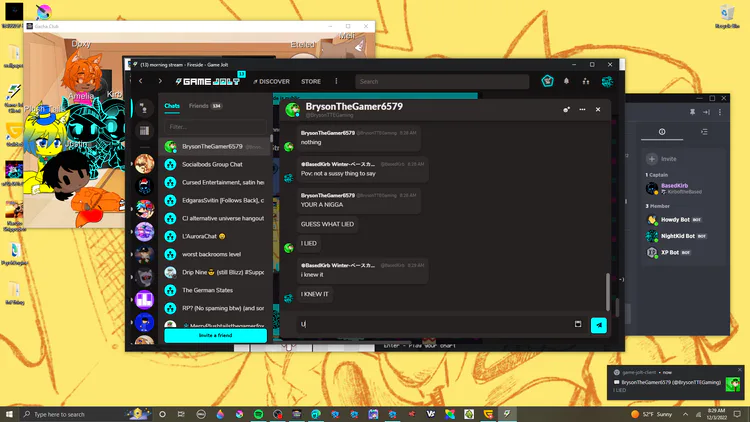750x422 pixels.
Task: Send the chat message with the arrow button
Action: click(x=599, y=325)
